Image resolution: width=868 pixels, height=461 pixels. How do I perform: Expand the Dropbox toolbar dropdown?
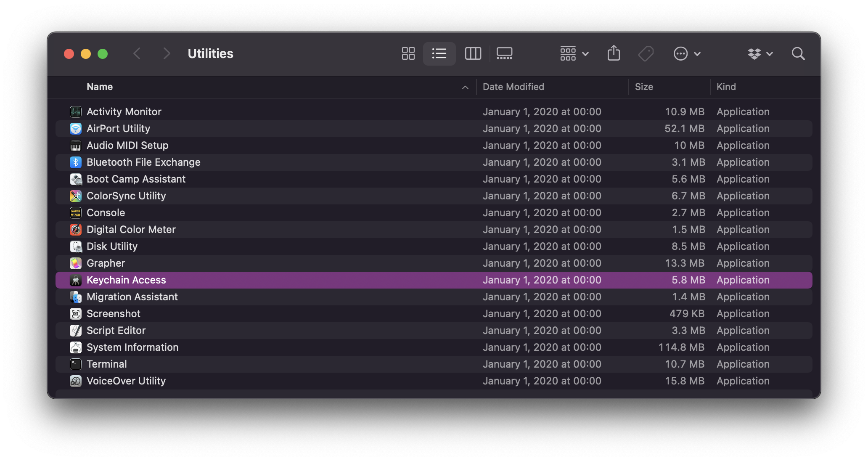click(x=760, y=53)
